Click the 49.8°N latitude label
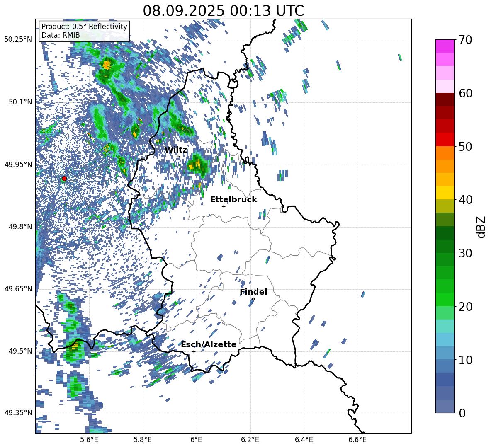The height and width of the screenshot is (448, 491). [x=20, y=227]
